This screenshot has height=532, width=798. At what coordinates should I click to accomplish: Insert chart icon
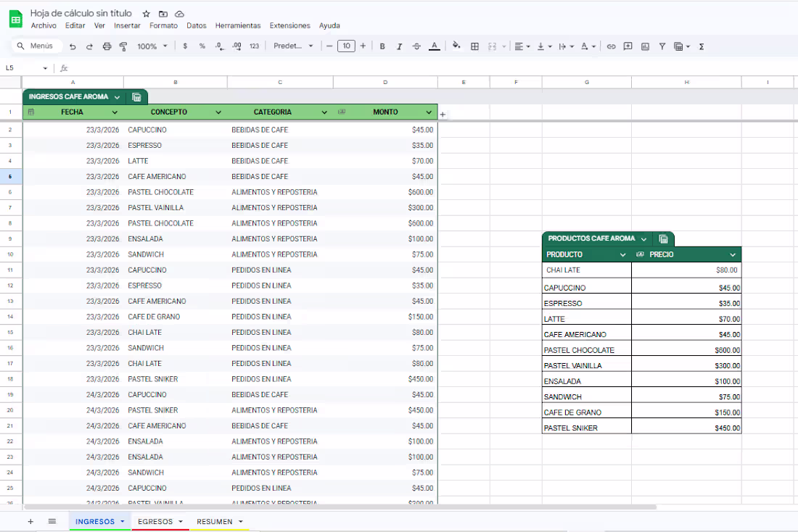coord(646,46)
